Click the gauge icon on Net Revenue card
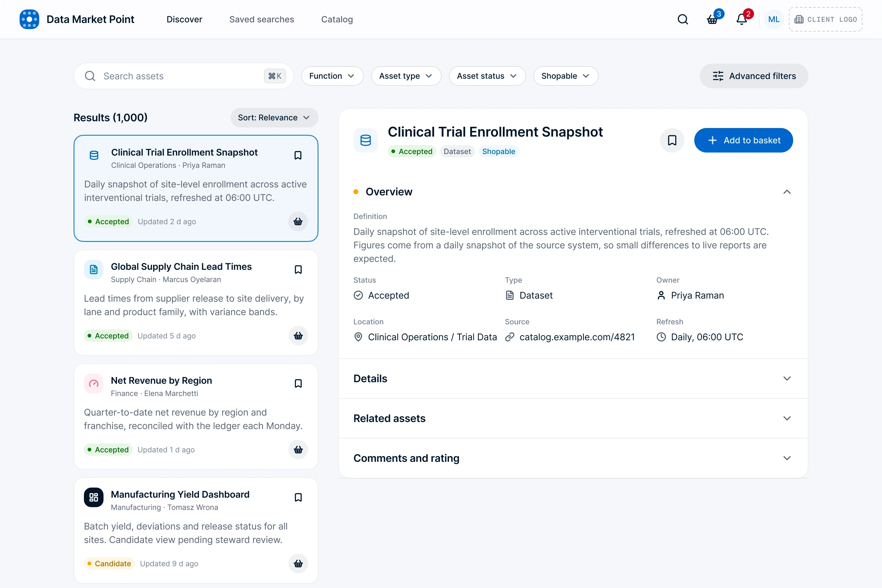The height and width of the screenshot is (588, 882). [x=94, y=384]
